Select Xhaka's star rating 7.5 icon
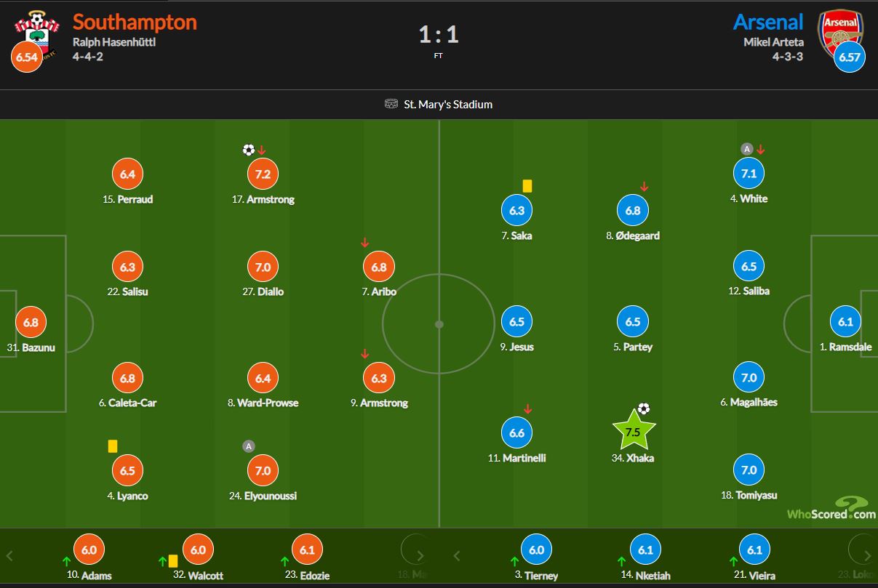 [633, 431]
